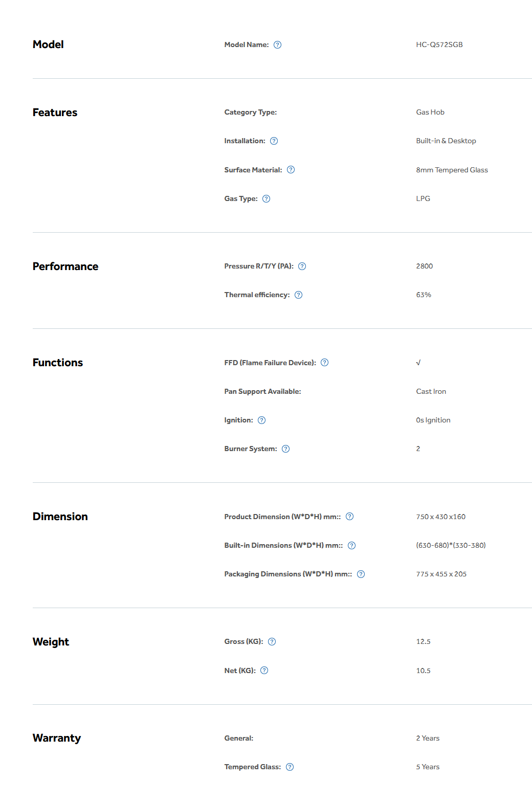This screenshot has width=532, height=804.
Task: Click the Surface Material question mark icon
Action: (291, 170)
